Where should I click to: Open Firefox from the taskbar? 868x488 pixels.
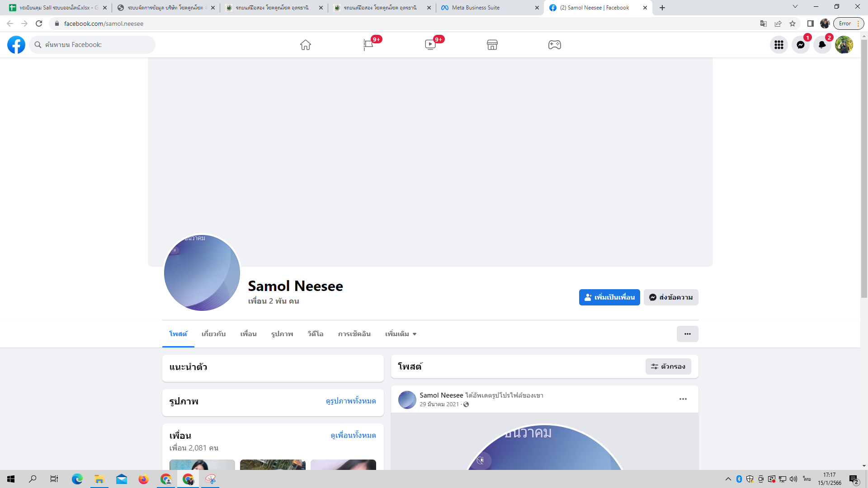coord(143,479)
